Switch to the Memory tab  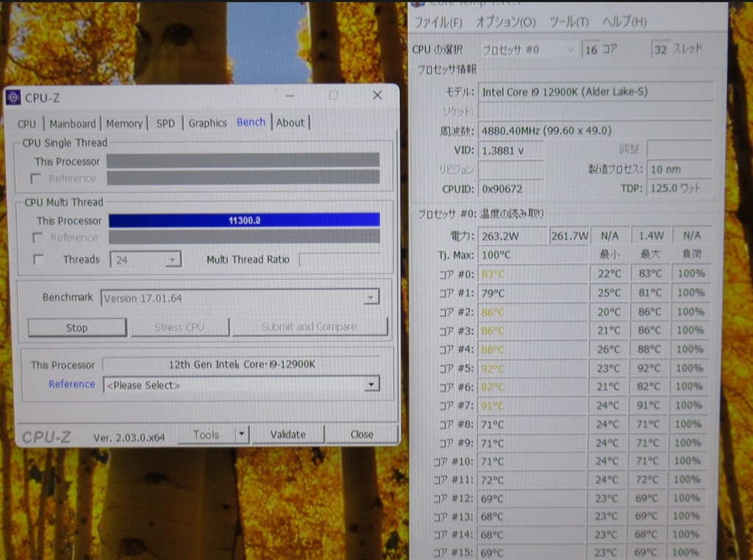124,123
